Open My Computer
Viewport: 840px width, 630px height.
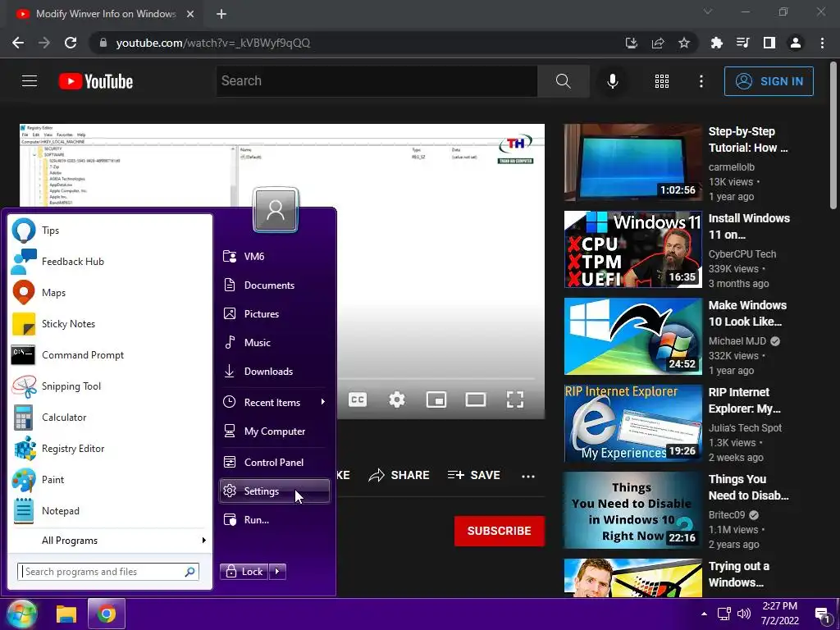click(274, 431)
